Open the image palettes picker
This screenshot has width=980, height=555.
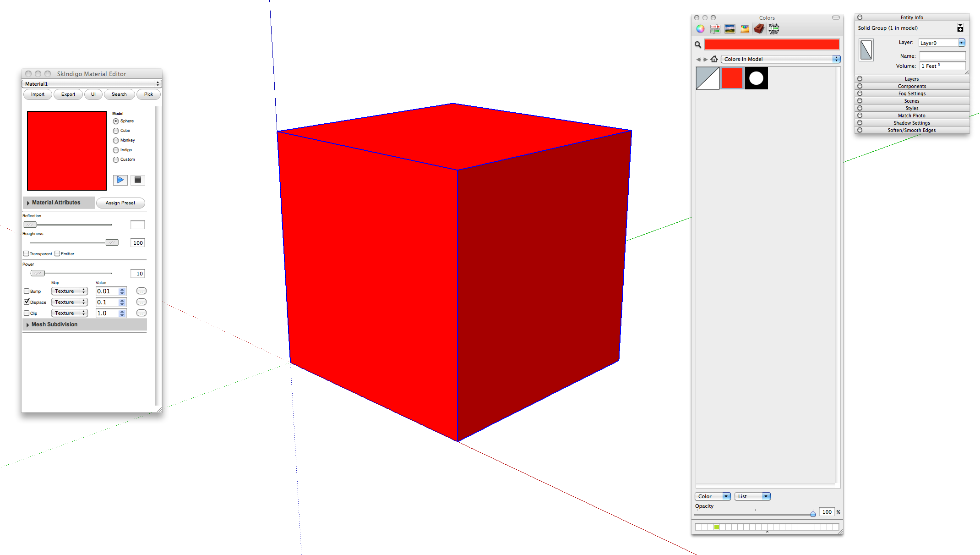(x=730, y=29)
